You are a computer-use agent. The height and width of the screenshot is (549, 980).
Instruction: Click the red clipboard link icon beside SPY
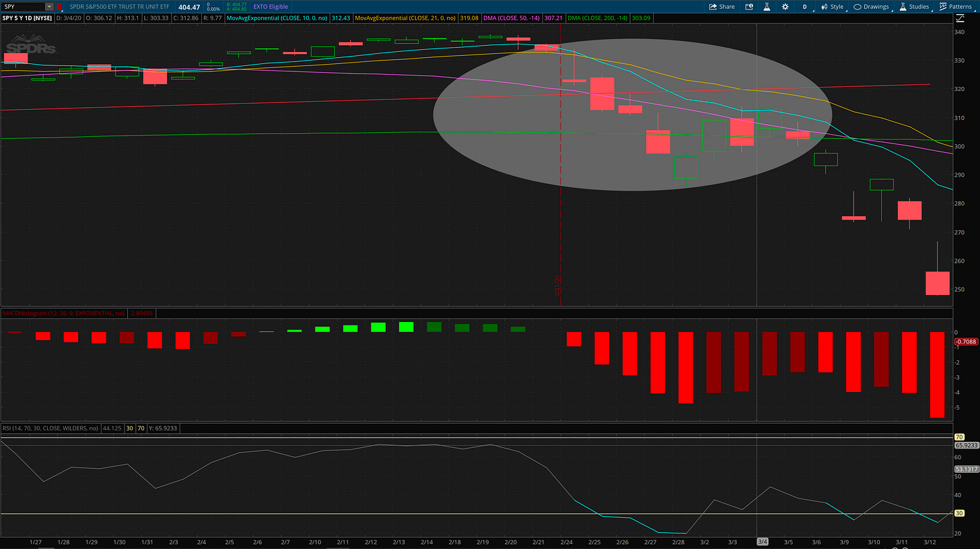(x=60, y=7)
